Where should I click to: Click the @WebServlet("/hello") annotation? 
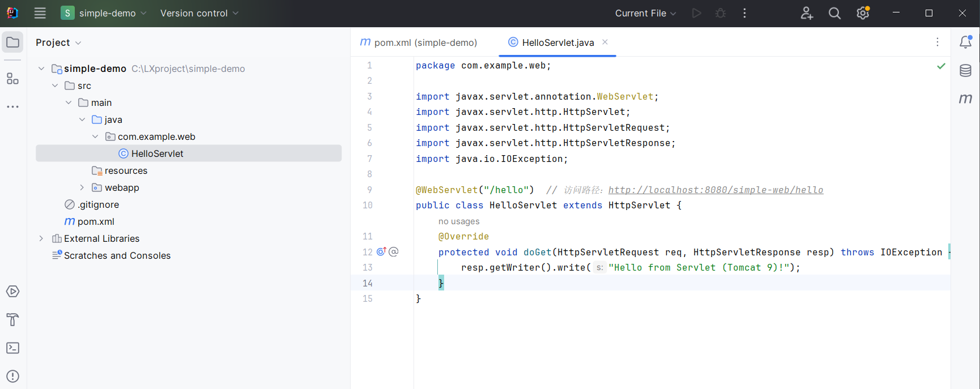(x=475, y=190)
